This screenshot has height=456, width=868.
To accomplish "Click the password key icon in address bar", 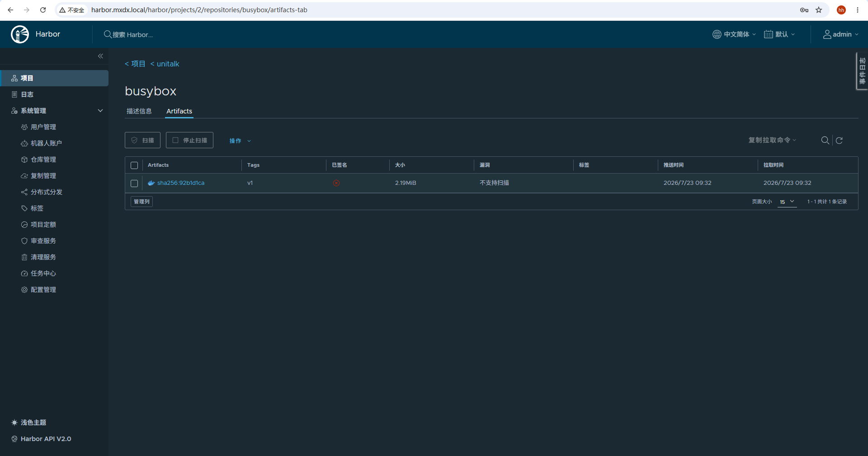I will click(804, 10).
